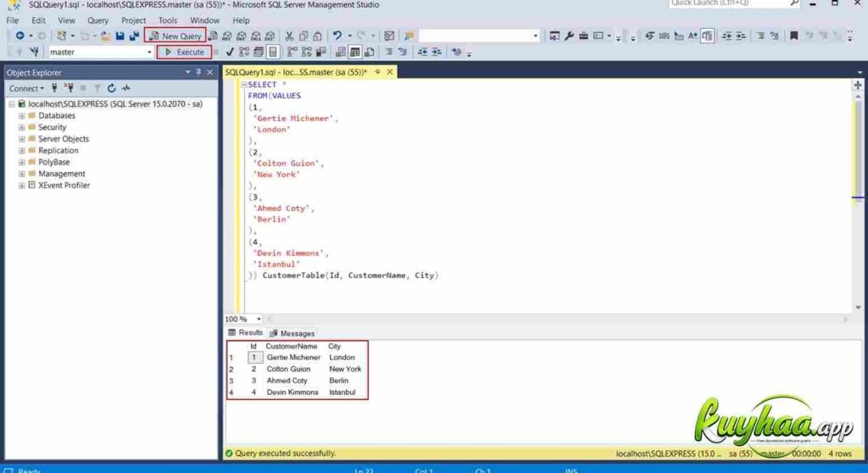Click the bookmark icon in toolbar
This screenshot has height=473, width=868.
pos(793,36)
